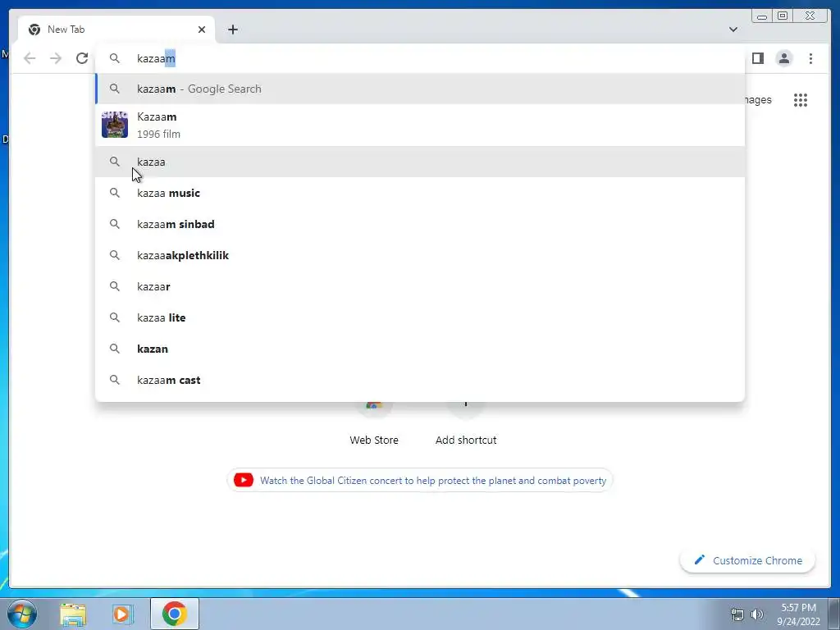Choose 'kazaam - Google Search' suggestion
840x630 pixels.
tap(420, 89)
